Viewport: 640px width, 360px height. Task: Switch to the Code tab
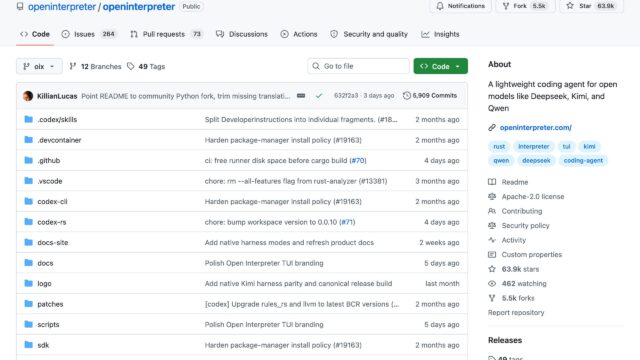coord(35,34)
